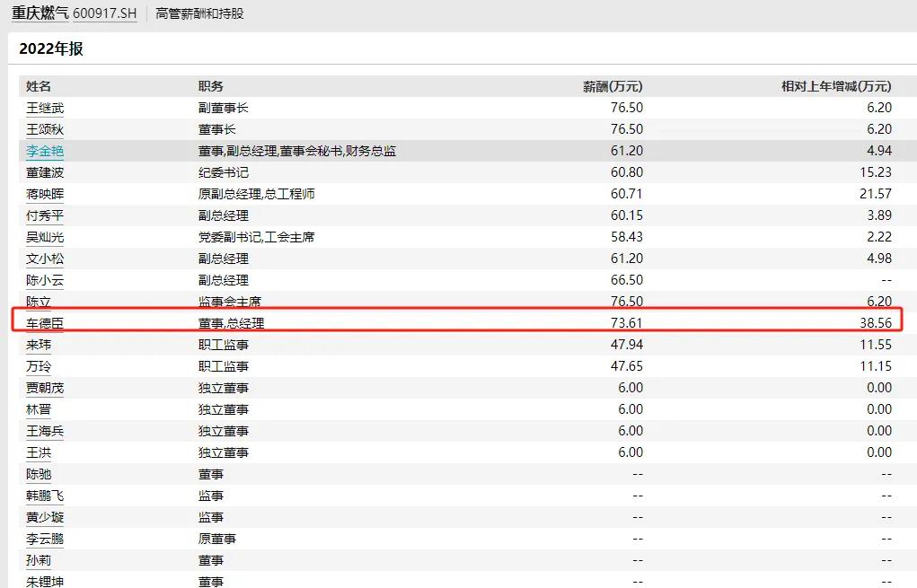Screen dimensions: 917x588
Task: Click 车德臣's 董事,总经理 position cell
Action: coord(231,323)
